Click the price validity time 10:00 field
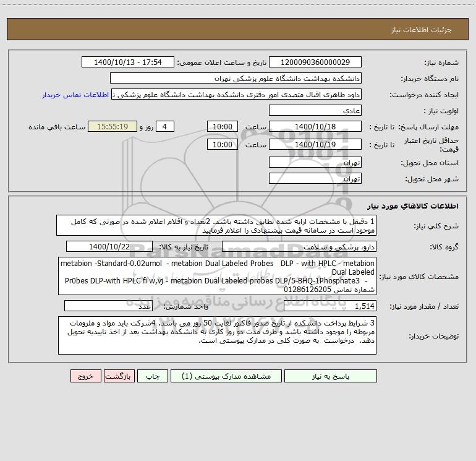The height and width of the screenshot is (461, 476). click(222, 144)
